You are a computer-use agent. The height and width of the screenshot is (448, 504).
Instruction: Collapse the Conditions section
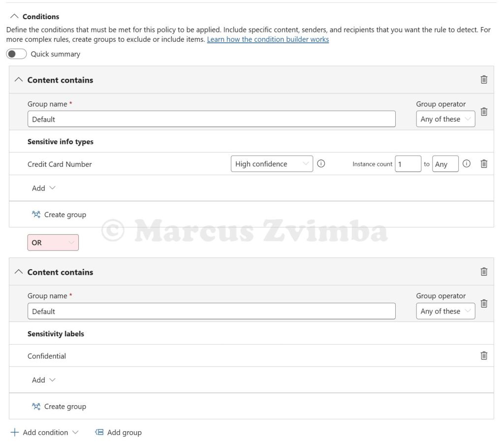pos(14,17)
